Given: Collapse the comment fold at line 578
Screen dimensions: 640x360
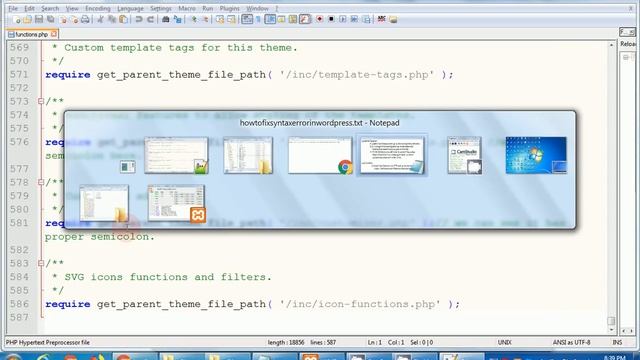Looking at the screenshot, I should tap(41, 182).
